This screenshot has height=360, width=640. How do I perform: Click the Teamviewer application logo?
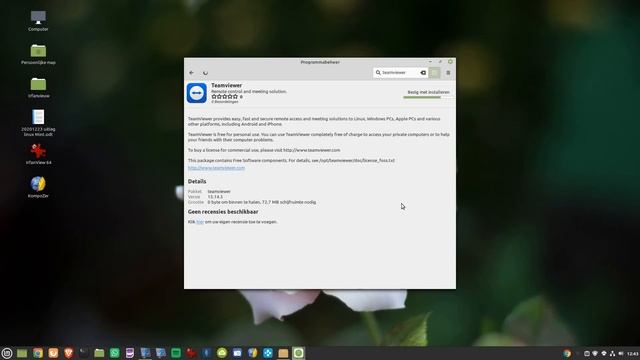[x=197, y=93]
